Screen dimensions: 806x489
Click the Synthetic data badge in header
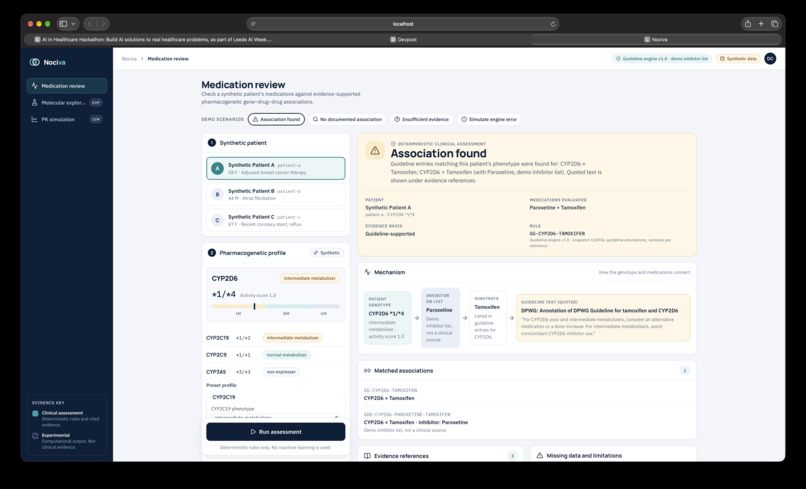(738, 59)
